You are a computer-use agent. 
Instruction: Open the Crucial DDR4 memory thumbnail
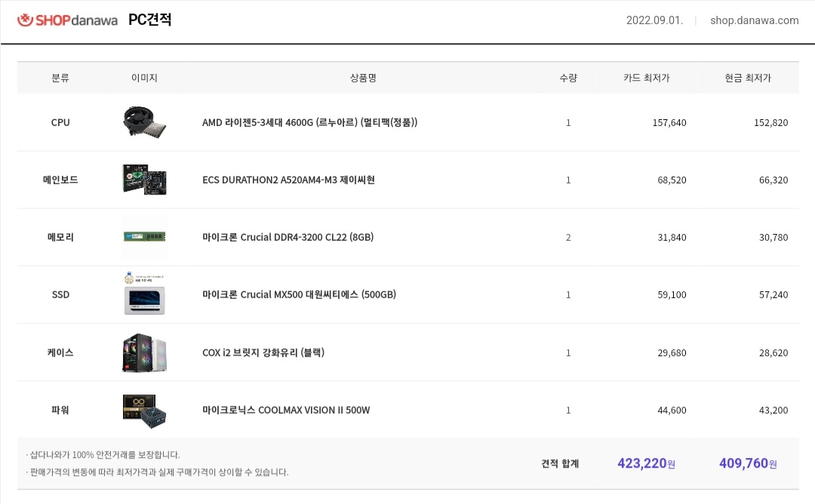[144, 237]
